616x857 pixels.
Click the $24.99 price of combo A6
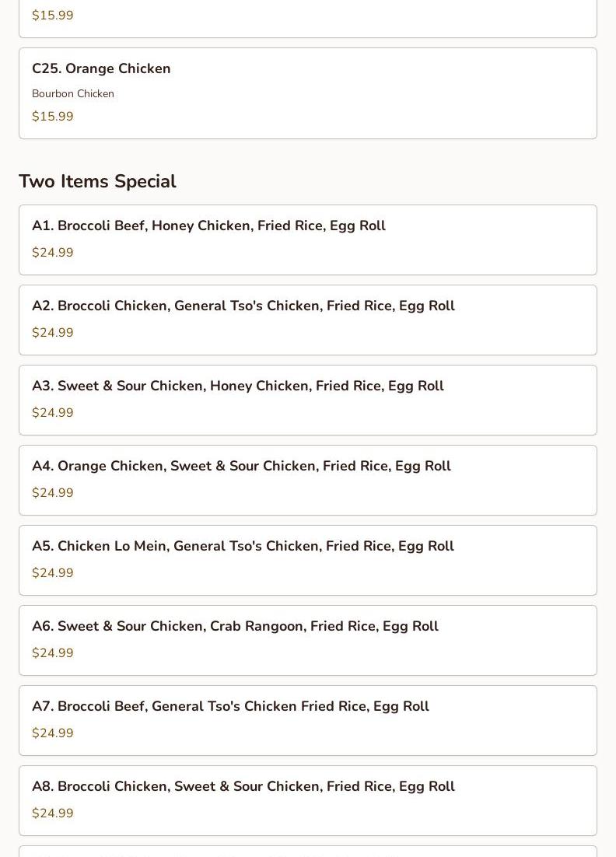[53, 653]
